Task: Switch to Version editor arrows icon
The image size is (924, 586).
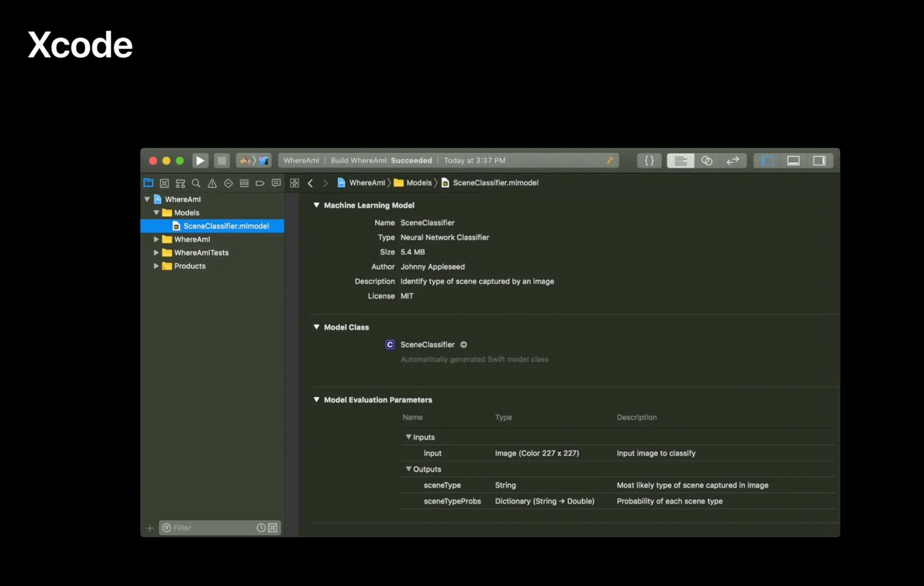Action: [x=733, y=161]
